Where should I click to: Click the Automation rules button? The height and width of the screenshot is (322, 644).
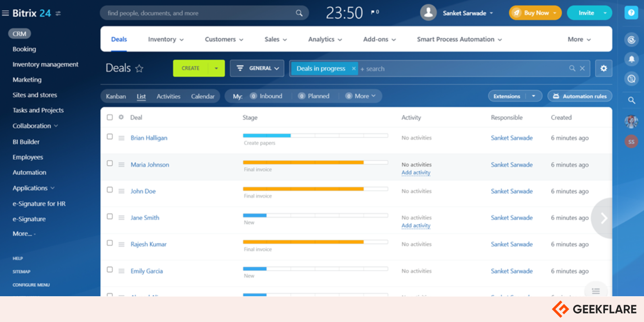pyautogui.click(x=580, y=96)
